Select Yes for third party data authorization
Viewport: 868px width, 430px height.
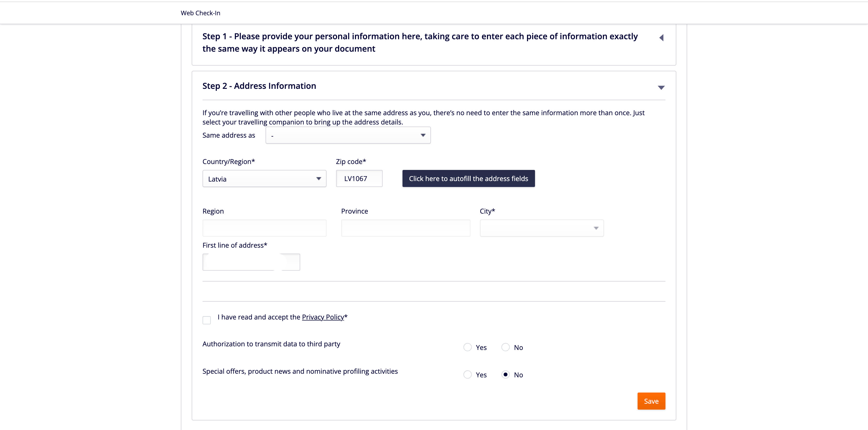tap(467, 347)
